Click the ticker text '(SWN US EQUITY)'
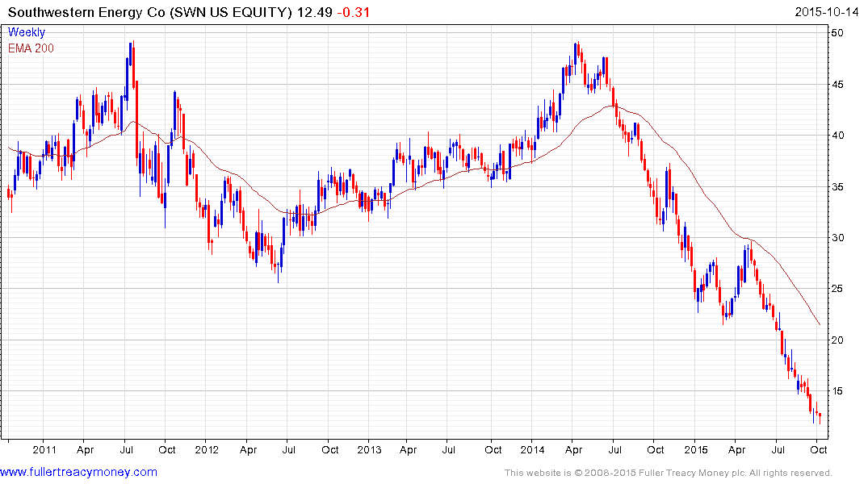The width and height of the screenshot is (868, 484). point(231,12)
